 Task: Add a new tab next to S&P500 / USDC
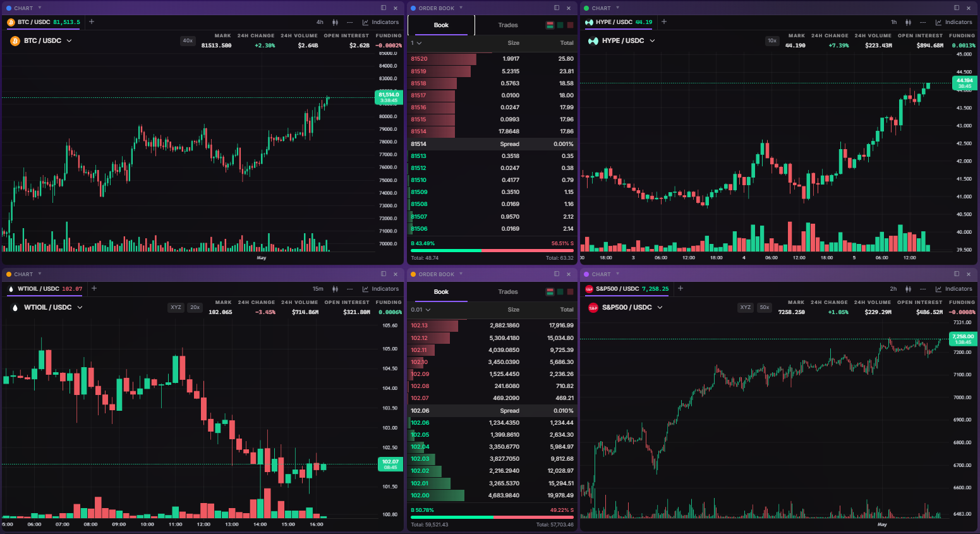(x=681, y=288)
